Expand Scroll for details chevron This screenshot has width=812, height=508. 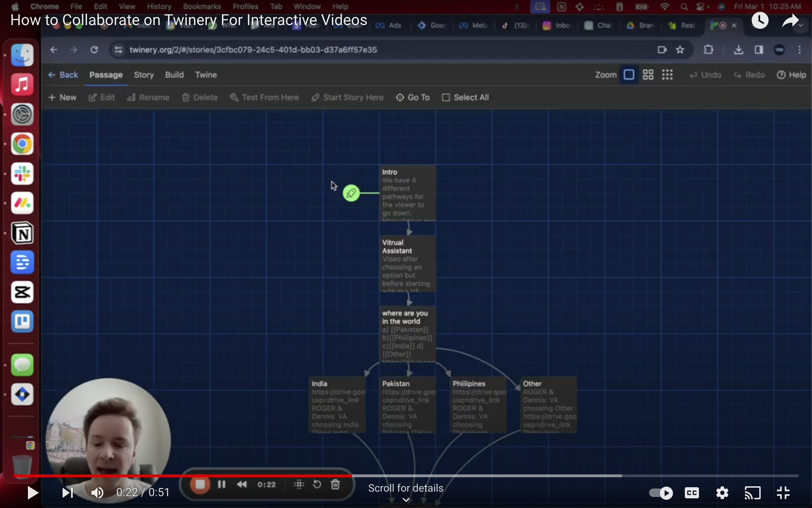tap(406, 500)
